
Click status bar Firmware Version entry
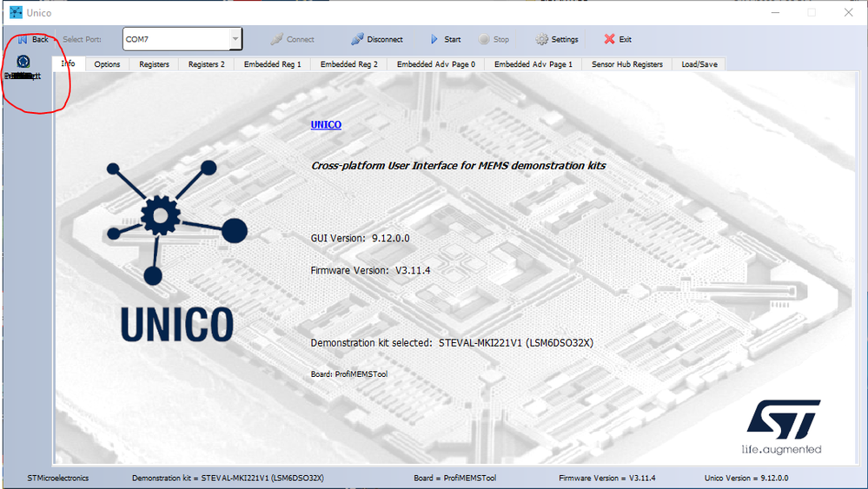(607, 478)
